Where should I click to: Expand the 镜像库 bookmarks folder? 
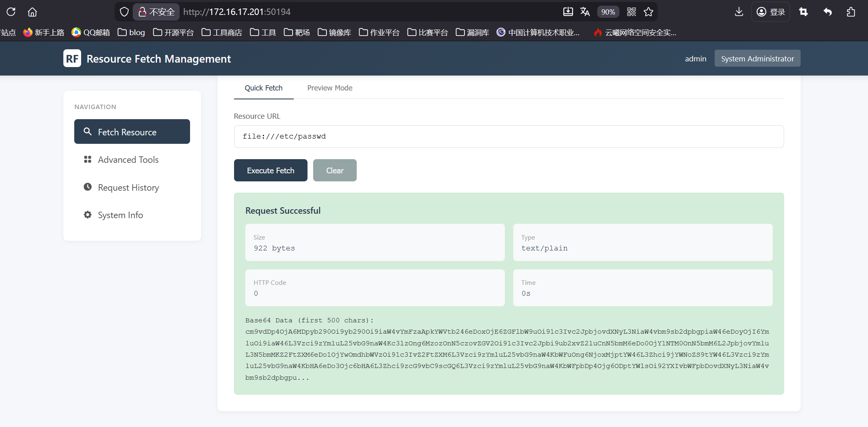click(x=335, y=32)
